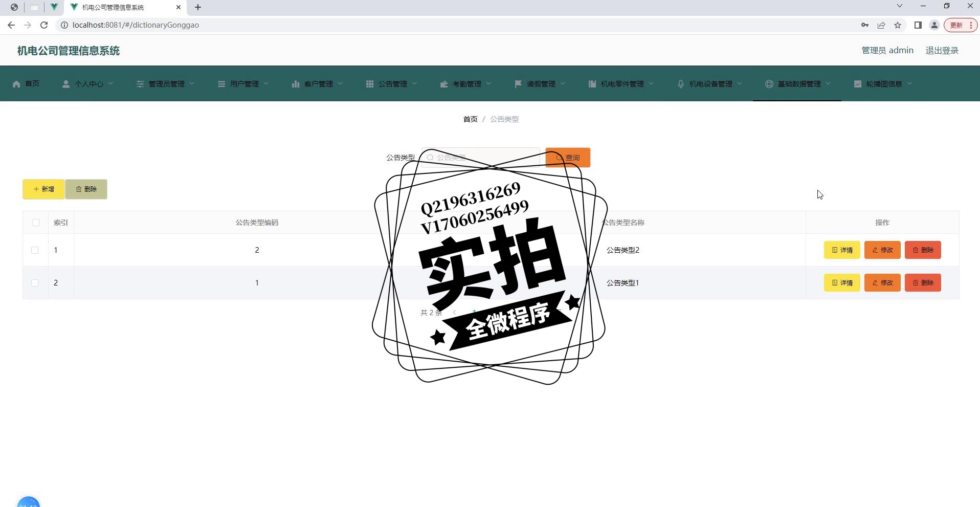Click the circular icon beside 基础数据管理
The image size is (980, 507).
(x=769, y=84)
